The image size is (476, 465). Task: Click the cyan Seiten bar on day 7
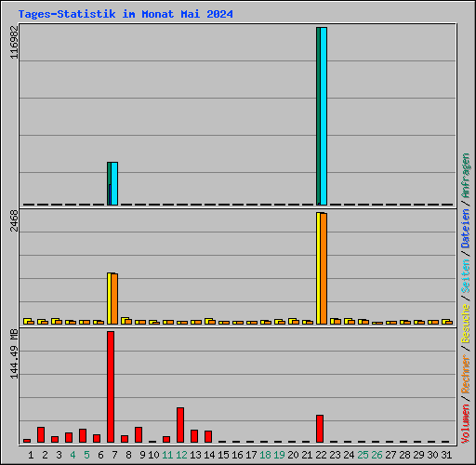(x=114, y=183)
